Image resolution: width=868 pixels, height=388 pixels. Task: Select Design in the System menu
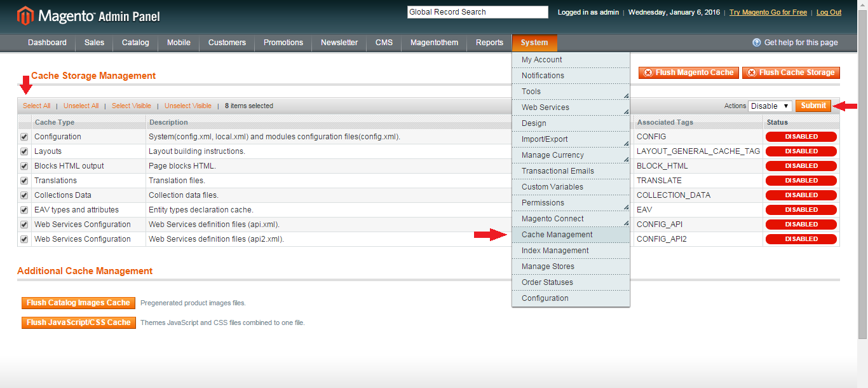(x=571, y=123)
